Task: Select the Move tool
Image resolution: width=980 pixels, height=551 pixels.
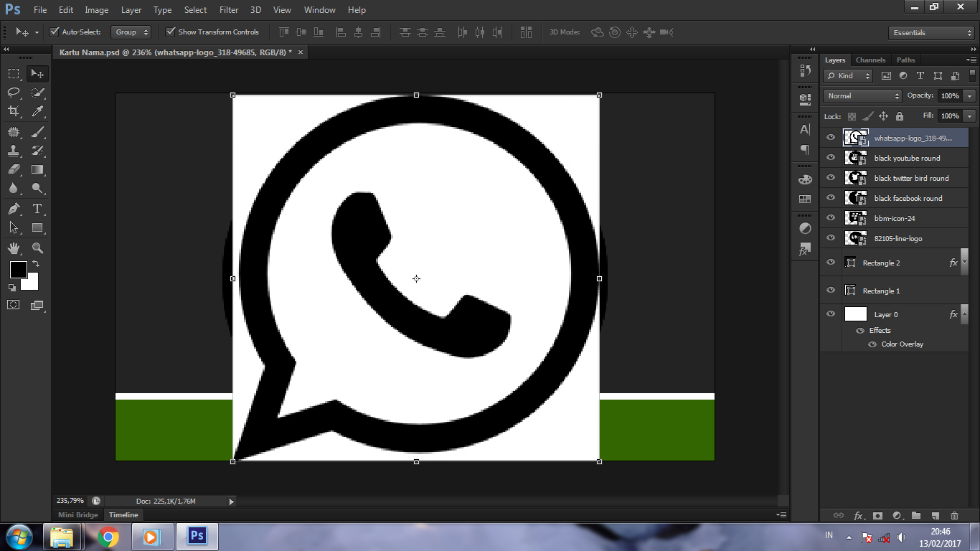Action: (37, 73)
